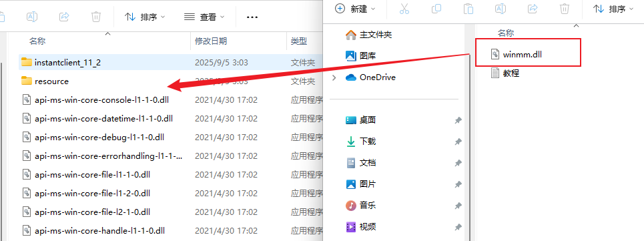
Task: Select api-ms-win-core-file-l2-1-0.dll
Action: click(x=92, y=212)
